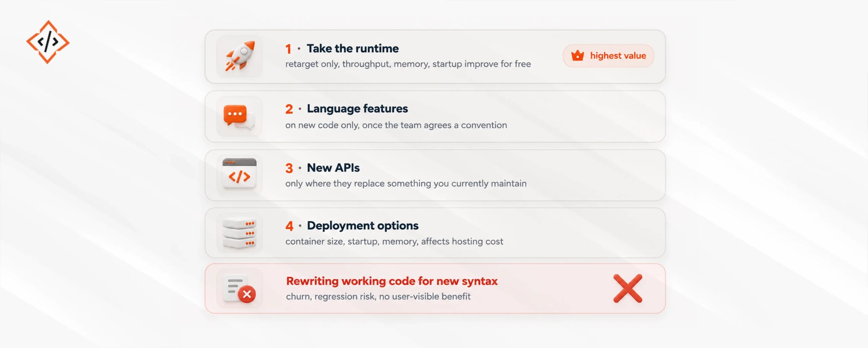Click the text 'retarget only, throughput, memory, startup improve for free'
Screen dimensions: 868x348
click(408, 64)
